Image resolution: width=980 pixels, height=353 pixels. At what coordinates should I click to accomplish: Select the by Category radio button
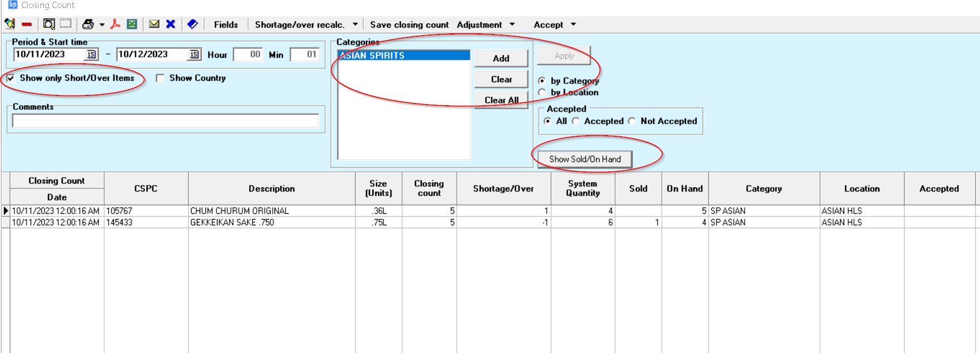542,81
